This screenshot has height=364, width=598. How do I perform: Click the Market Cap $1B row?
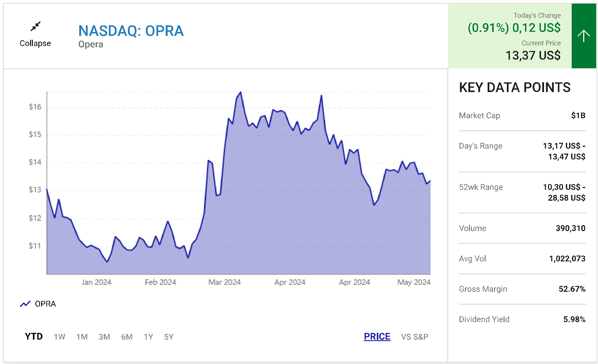[x=522, y=116]
